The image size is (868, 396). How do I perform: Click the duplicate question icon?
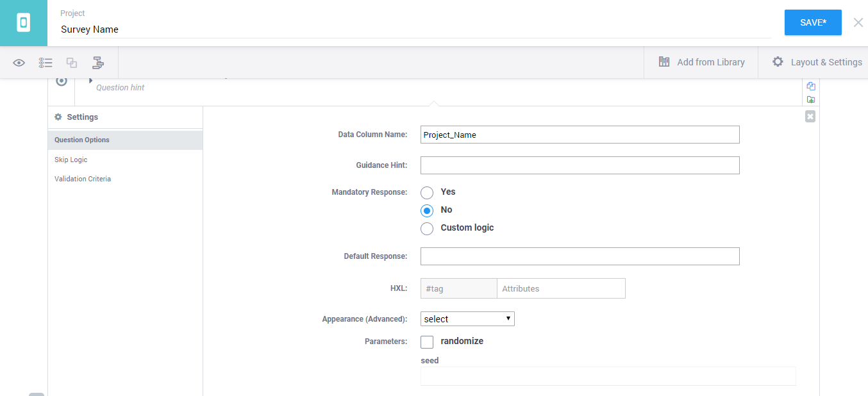point(811,87)
